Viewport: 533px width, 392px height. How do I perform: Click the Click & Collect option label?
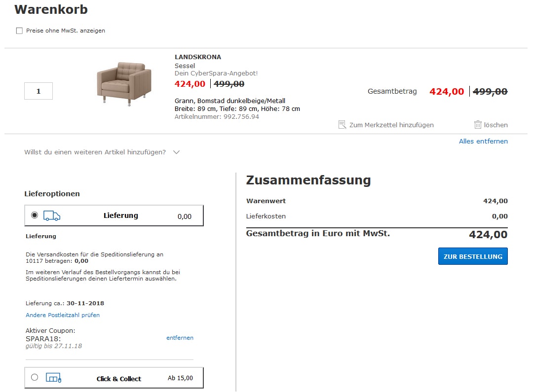click(119, 379)
